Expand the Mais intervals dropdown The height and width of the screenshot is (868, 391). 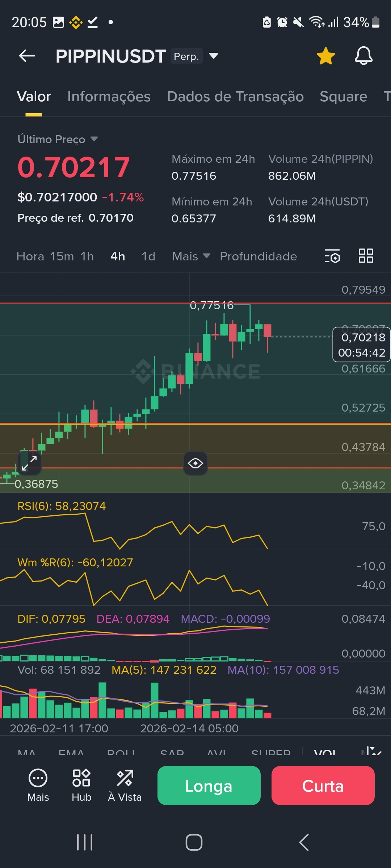pyautogui.click(x=191, y=256)
